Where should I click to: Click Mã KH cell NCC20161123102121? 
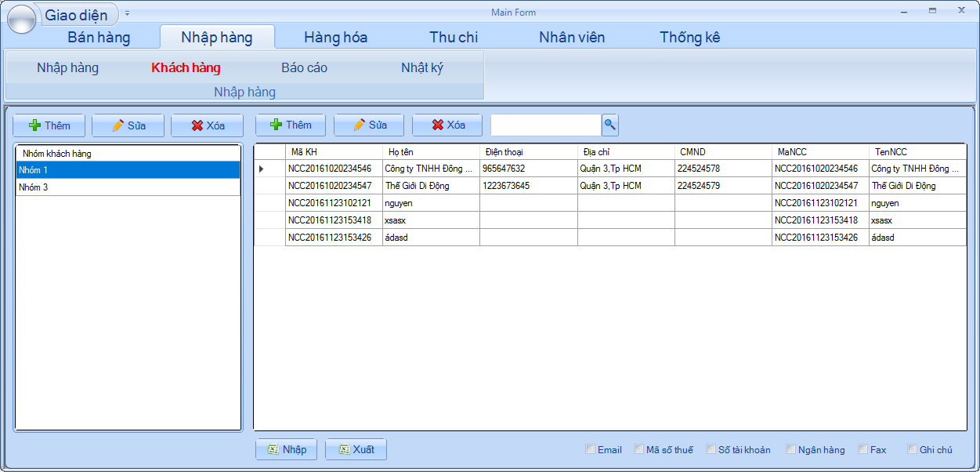334,203
